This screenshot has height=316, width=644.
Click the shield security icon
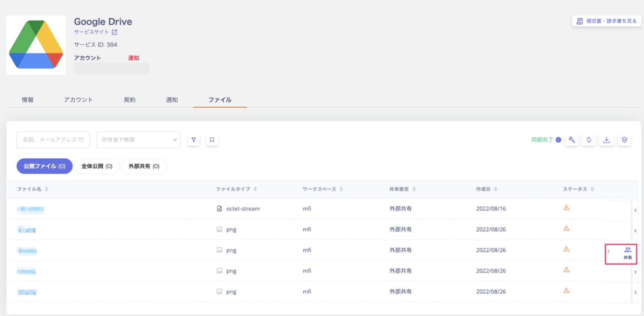point(625,140)
